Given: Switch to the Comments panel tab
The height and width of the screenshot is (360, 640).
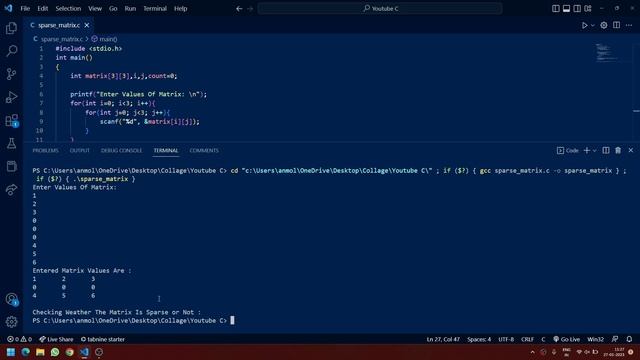Looking at the screenshot, I should pos(204,151).
